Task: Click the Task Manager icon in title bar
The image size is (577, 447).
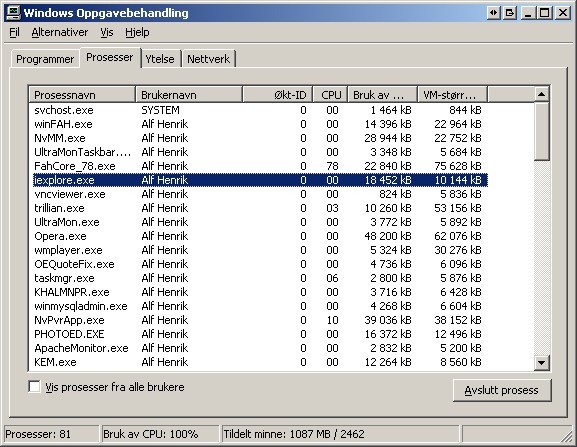Action: [x=14, y=13]
